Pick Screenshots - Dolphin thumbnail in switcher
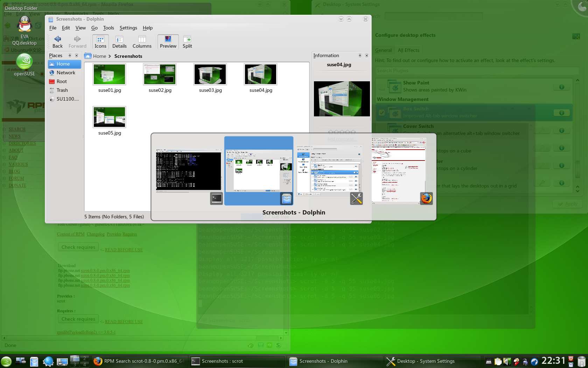Viewport: 588px width, 368px height. [259, 171]
